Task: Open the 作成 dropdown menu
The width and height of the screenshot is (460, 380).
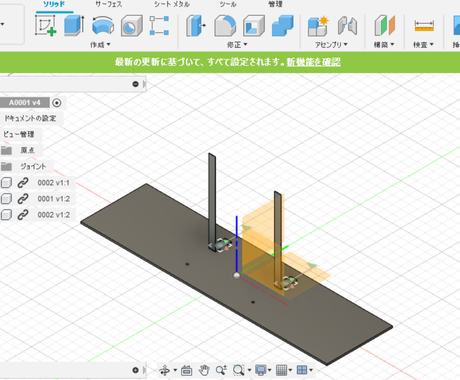Action: tap(100, 44)
